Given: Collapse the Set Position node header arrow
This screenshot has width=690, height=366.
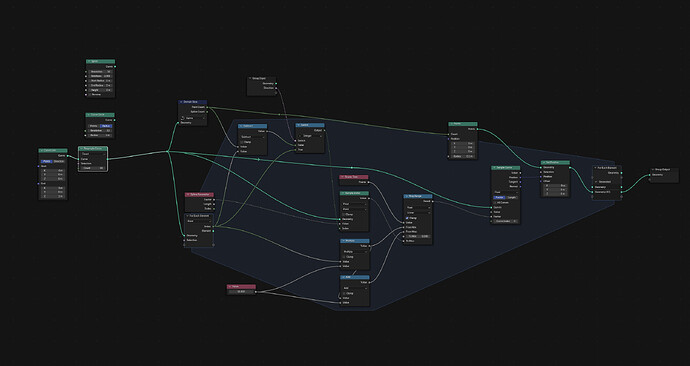Looking at the screenshot, I should (x=543, y=162).
